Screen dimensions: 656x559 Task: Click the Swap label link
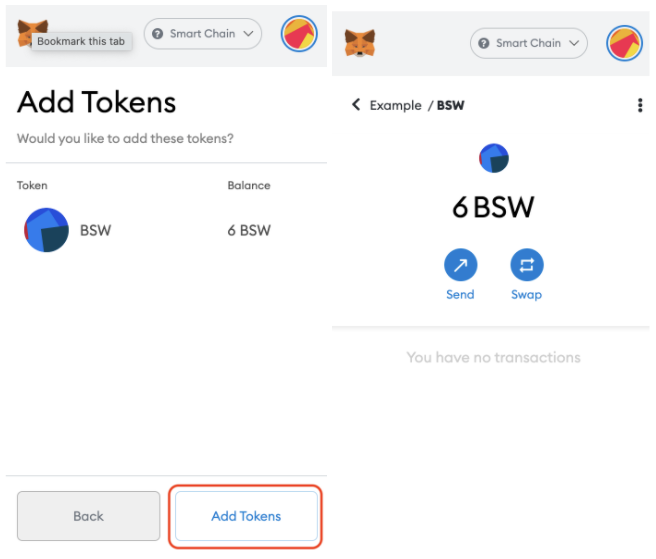coord(526,295)
